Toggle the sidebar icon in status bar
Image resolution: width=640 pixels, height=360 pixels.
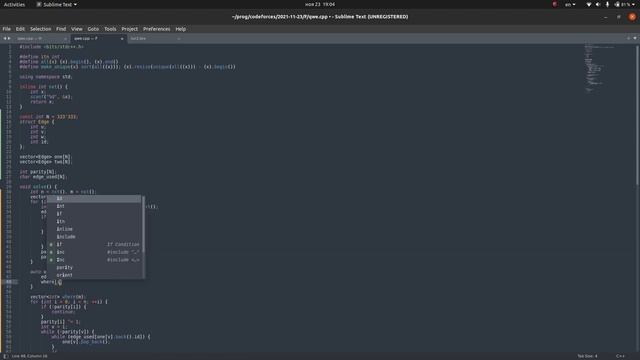pyautogui.click(x=5, y=356)
